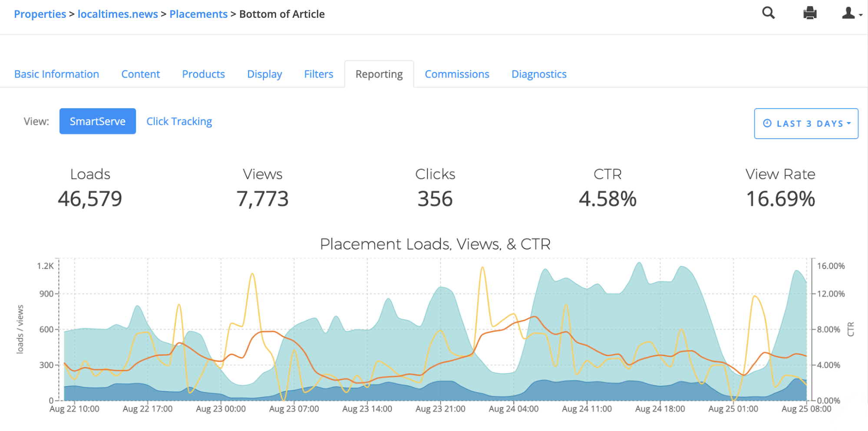
Task: Open the Products tab
Action: tap(203, 74)
